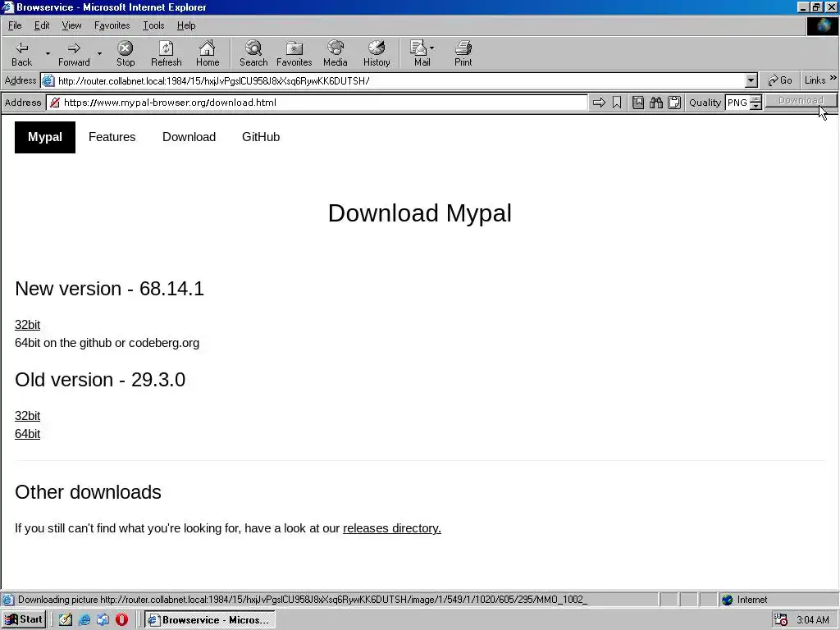Screen dimensions: 840x630
Task: Launch Internet Explorer from quick launch
Action: (x=84, y=620)
